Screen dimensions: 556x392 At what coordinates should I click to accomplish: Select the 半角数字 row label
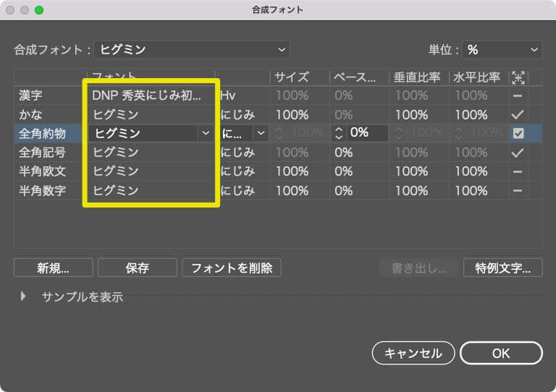[x=42, y=190]
